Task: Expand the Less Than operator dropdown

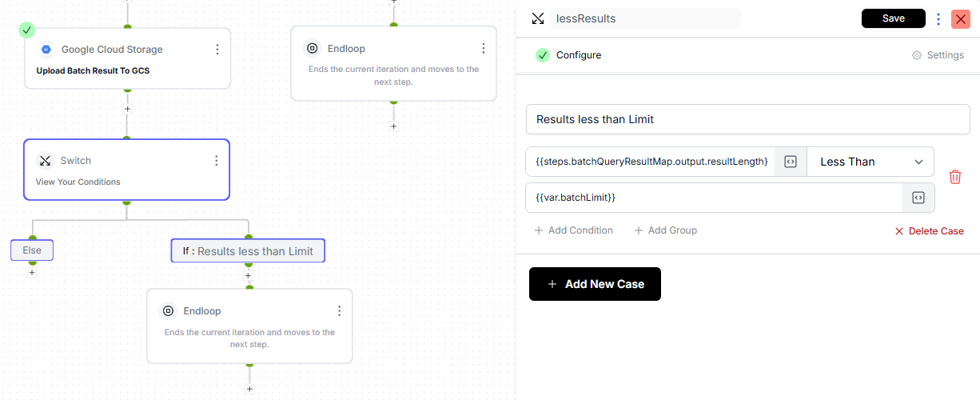Action: point(870,162)
